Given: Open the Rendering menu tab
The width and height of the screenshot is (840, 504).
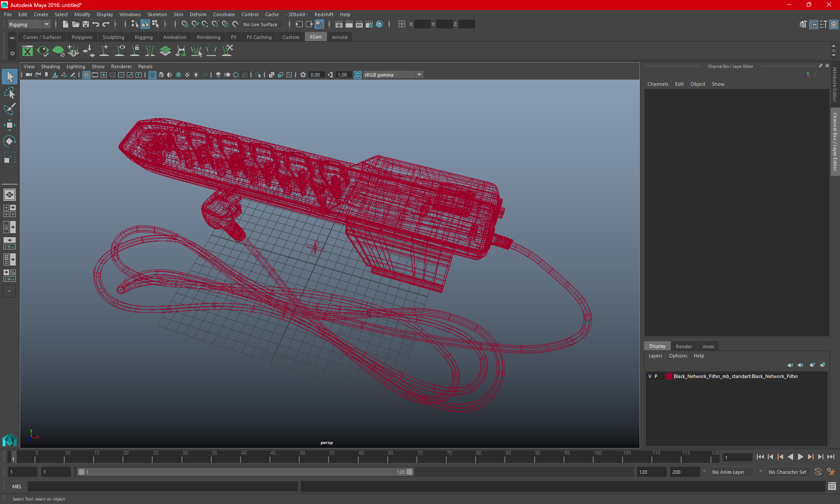Looking at the screenshot, I should point(208,37).
